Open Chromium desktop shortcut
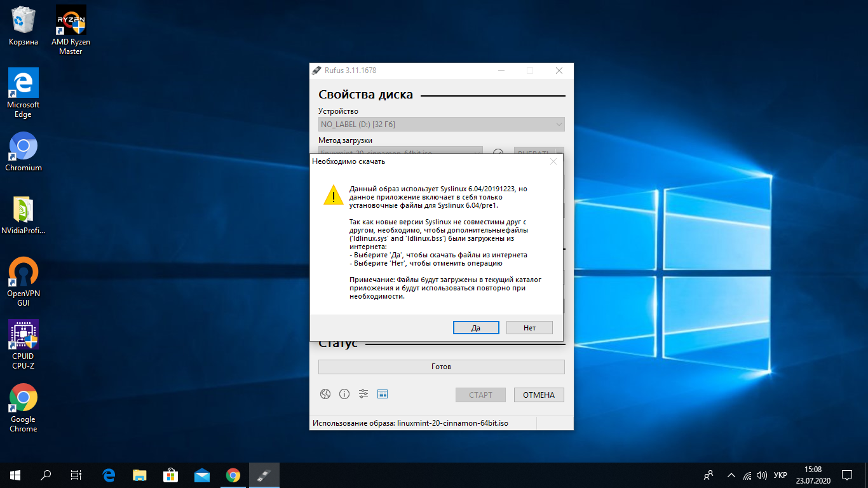 [x=24, y=152]
